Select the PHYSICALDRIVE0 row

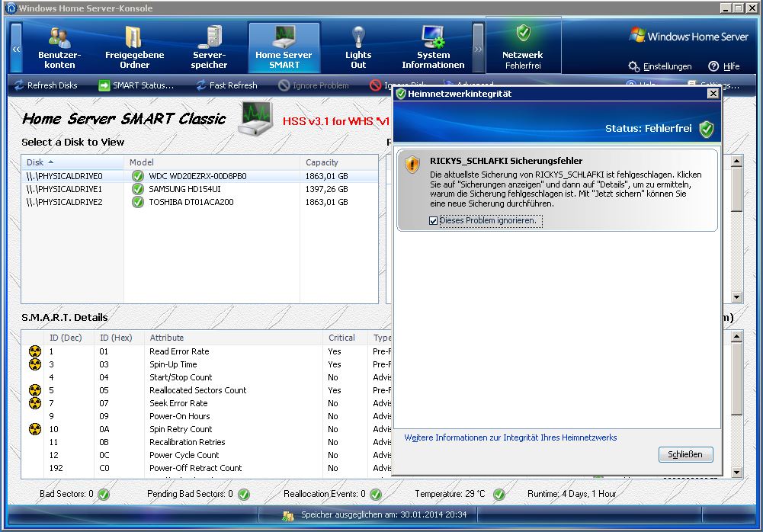coord(200,176)
